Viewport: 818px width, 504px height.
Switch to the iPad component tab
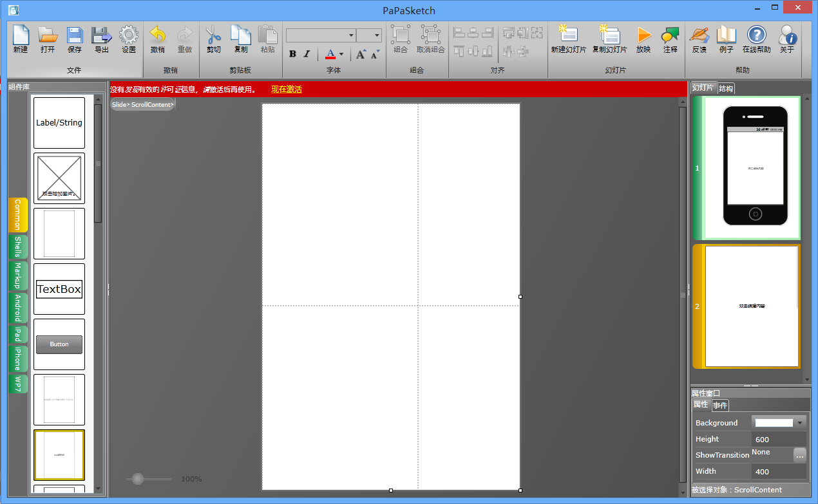(18, 335)
